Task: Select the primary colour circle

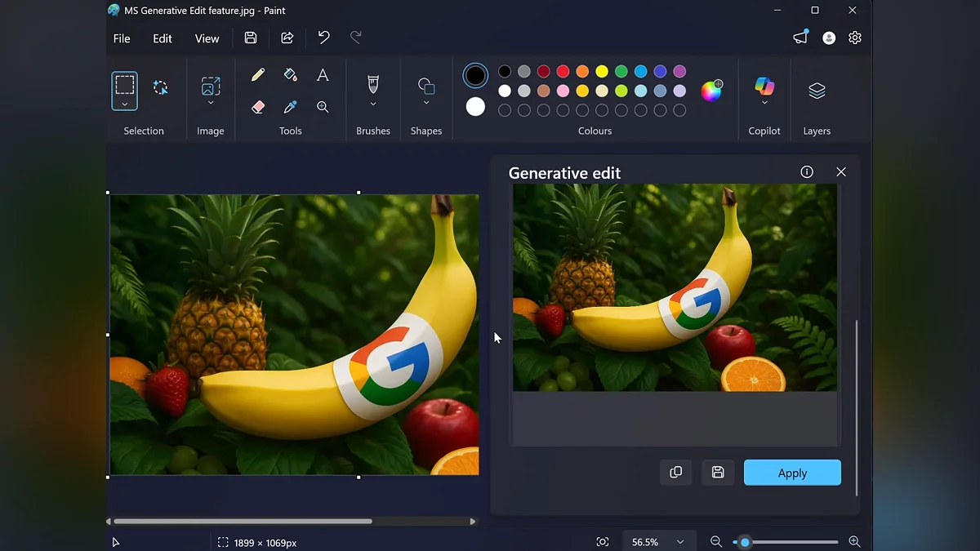Action: pyautogui.click(x=475, y=76)
